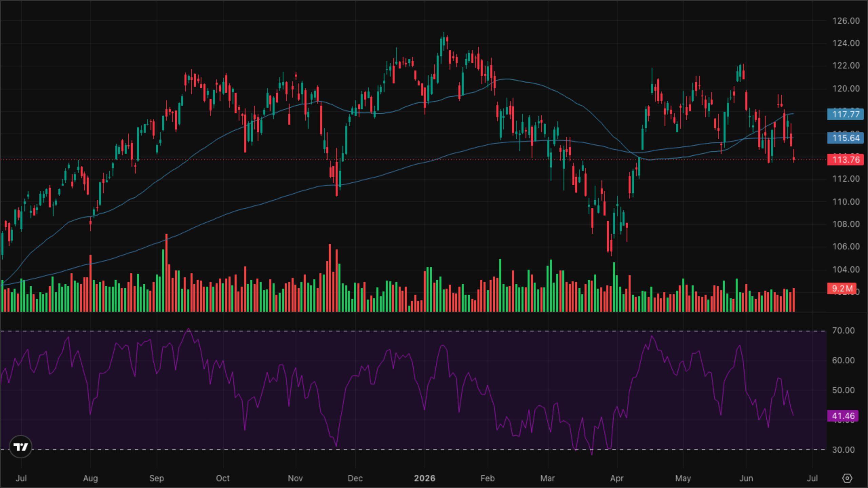Open chart settings gear icon

click(x=847, y=478)
